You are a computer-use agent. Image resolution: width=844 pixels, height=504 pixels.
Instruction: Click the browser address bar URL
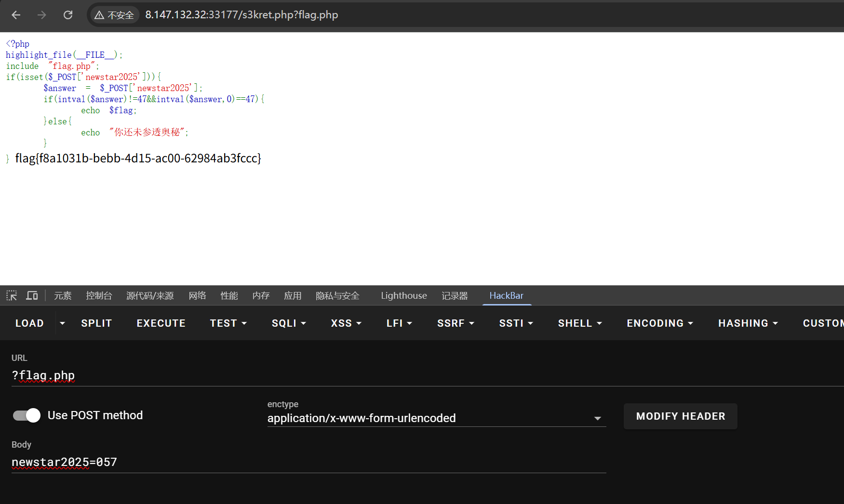point(241,15)
